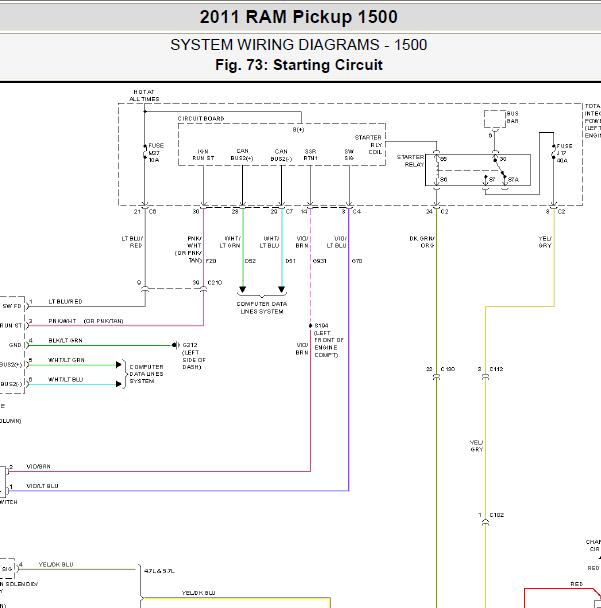Viewport: 601px width, 608px height.
Task: Click "CAN BUS2(-)" inside the circuit board
Action: tap(281, 155)
